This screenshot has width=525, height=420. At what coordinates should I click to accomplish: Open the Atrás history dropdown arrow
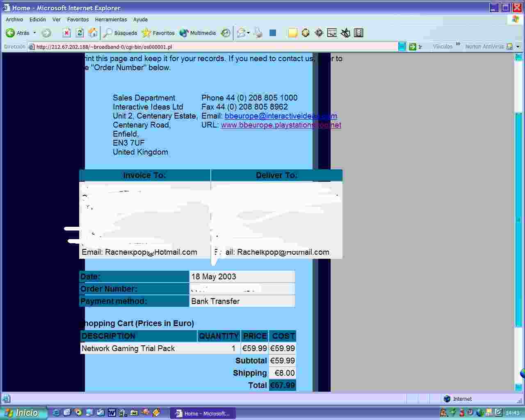point(34,33)
